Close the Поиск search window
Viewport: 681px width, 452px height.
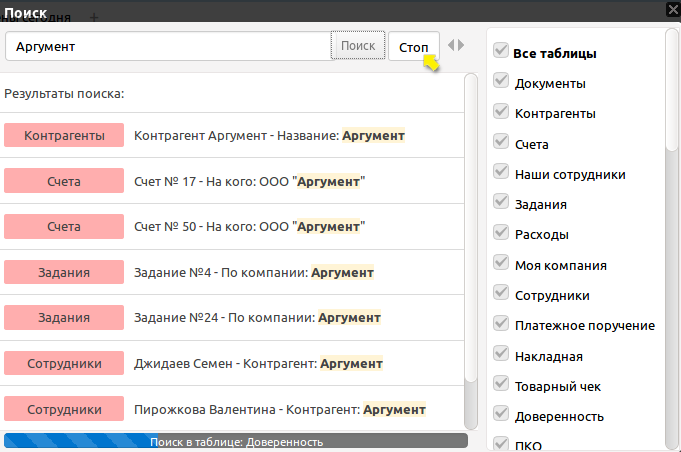point(671,10)
